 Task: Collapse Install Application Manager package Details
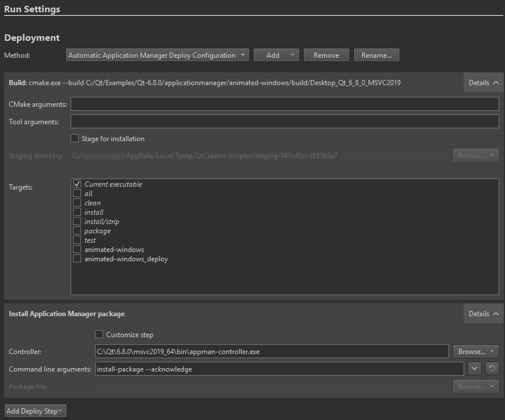click(483, 314)
